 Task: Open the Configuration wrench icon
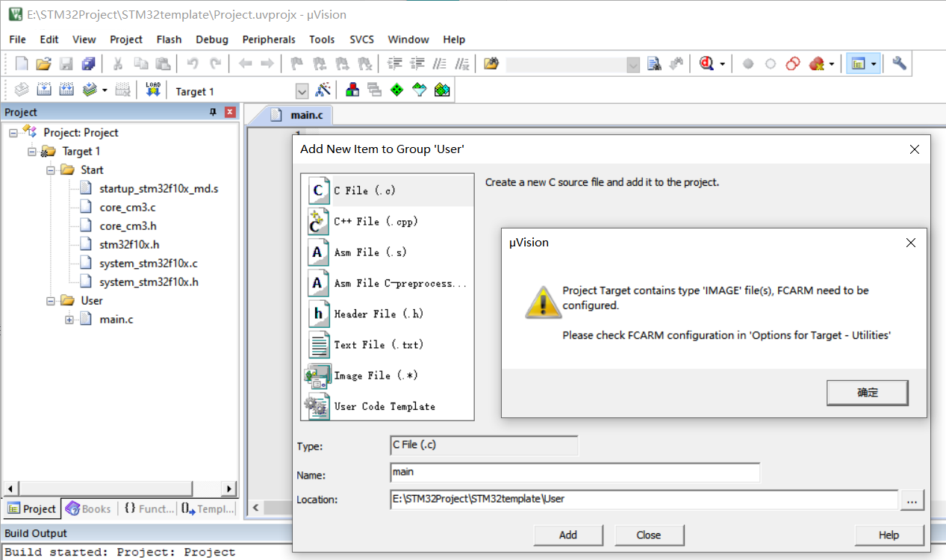[x=899, y=64]
